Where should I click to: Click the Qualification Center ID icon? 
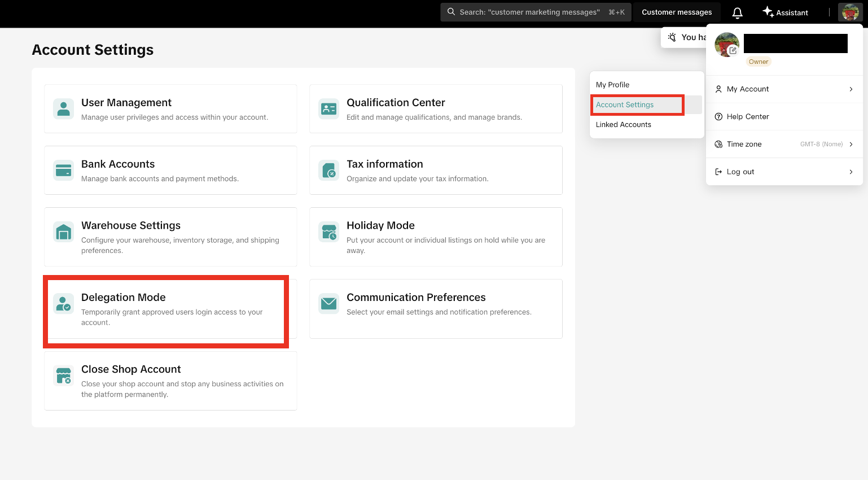[x=328, y=108]
